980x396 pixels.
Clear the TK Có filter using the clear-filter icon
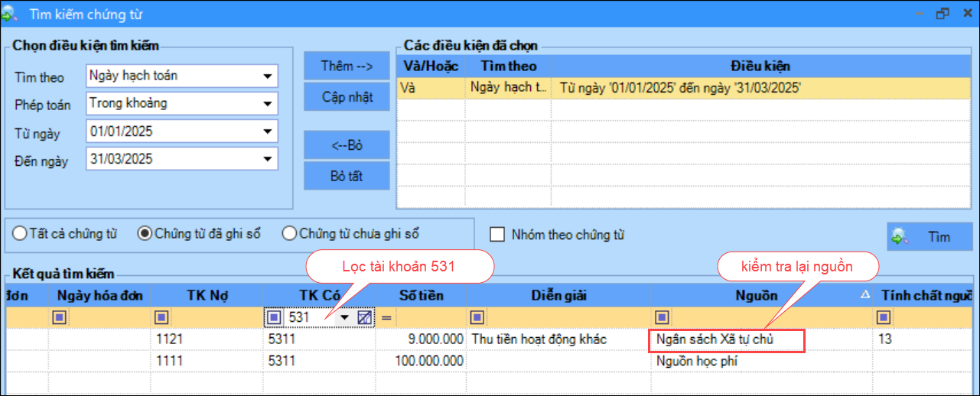click(x=364, y=317)
